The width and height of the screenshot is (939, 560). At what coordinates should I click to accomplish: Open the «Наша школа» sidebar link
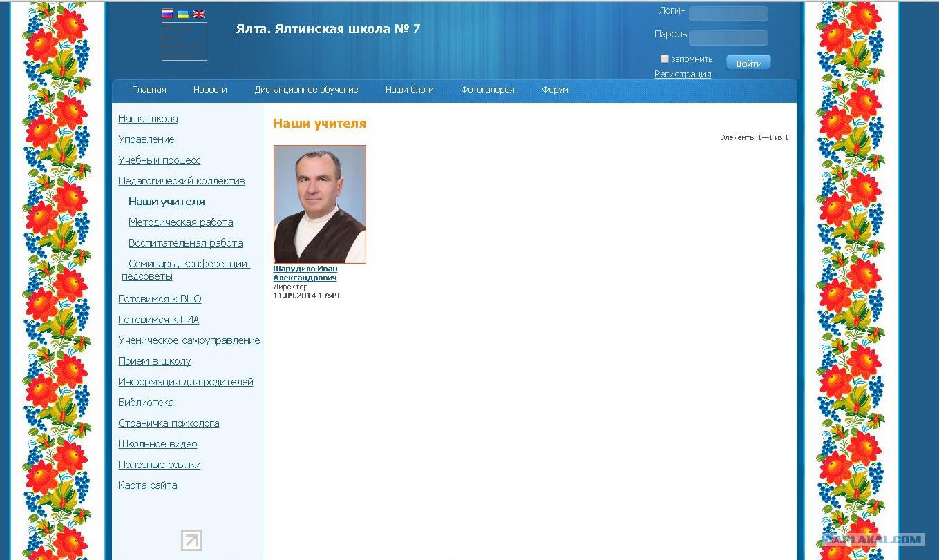click(x=148, y=119)
